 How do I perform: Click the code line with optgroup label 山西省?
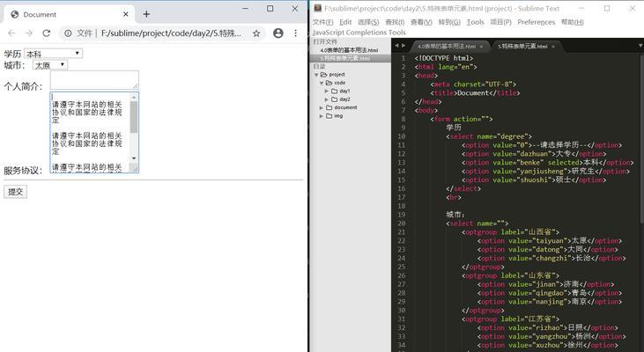510,232
